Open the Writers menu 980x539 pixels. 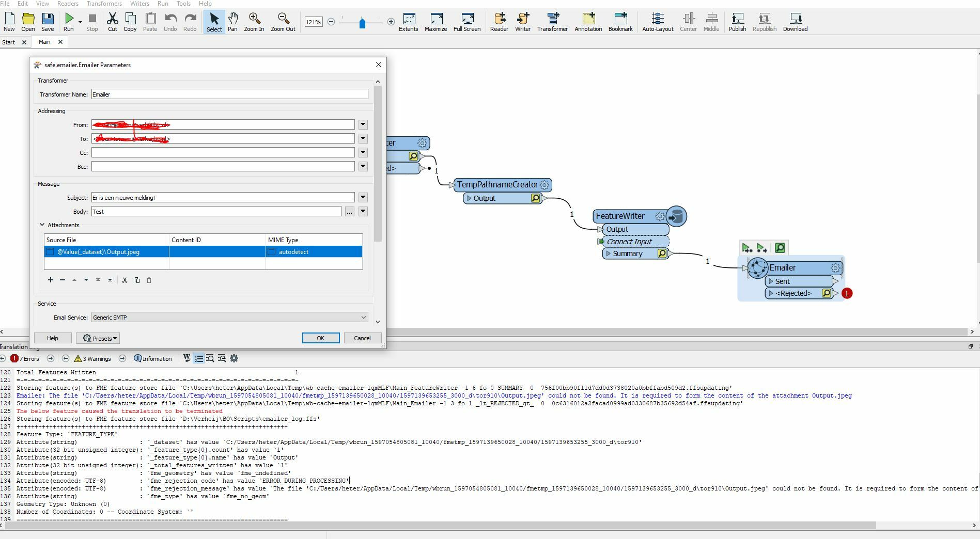(139, 3)
